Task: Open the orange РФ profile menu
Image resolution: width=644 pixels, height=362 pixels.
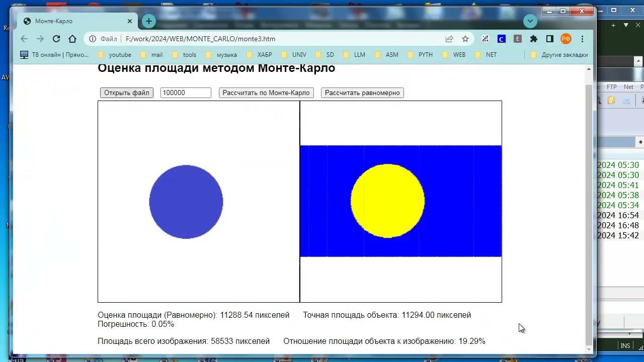Action: tap(566, 39)
